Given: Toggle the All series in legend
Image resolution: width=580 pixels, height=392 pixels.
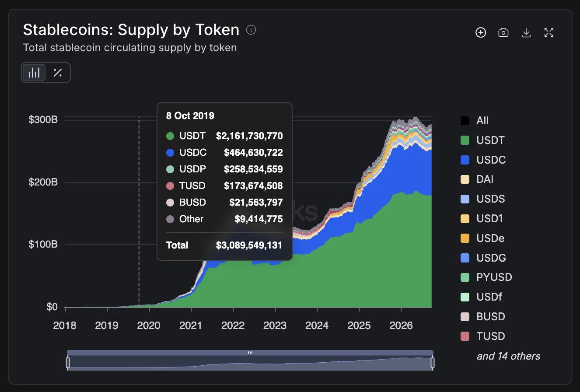Looking at the screenshot, I should [x=475, y=121].
